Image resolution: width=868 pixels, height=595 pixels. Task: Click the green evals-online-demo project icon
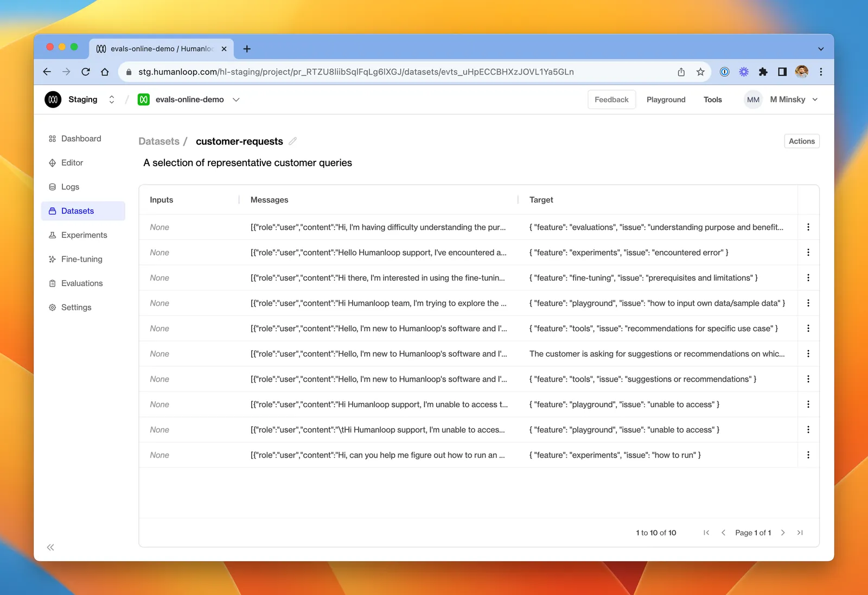[x=144, y=99]
